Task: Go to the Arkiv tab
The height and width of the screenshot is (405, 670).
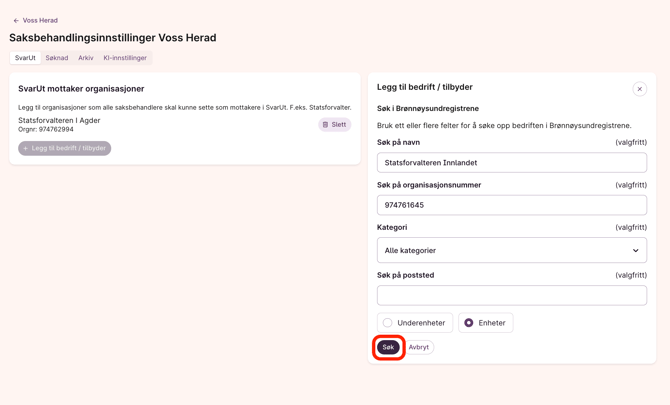Action: click(x=86, y=58)
